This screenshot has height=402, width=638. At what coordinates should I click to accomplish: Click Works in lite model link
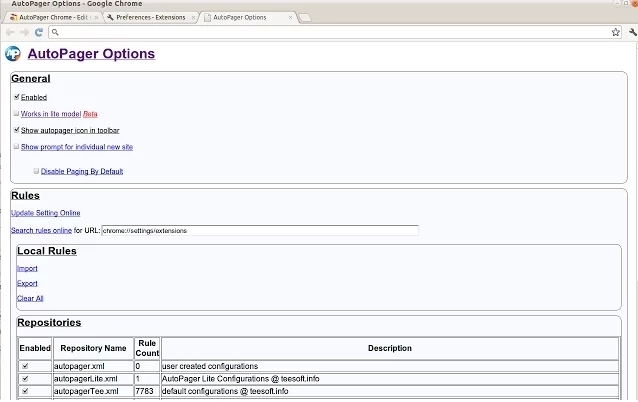coord(51,114)
